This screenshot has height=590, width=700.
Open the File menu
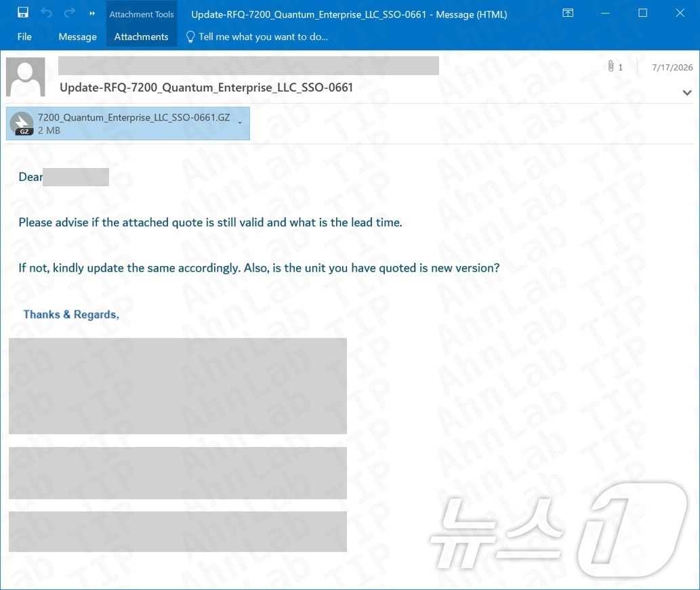tap(24, 37)
